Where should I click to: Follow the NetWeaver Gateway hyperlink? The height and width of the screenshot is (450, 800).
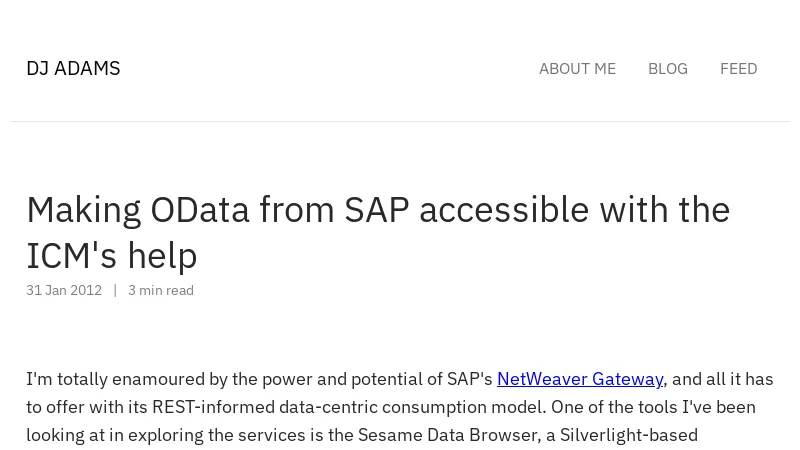tap(580, 379)
